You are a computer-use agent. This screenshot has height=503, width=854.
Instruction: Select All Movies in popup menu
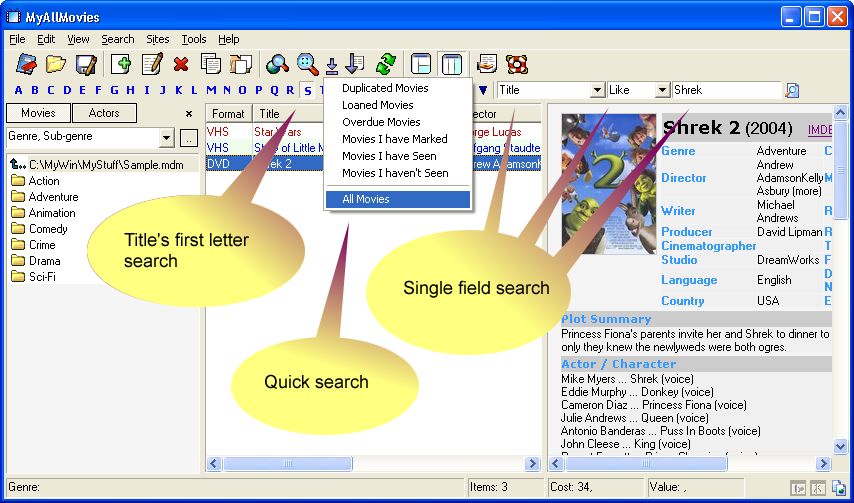398,199
